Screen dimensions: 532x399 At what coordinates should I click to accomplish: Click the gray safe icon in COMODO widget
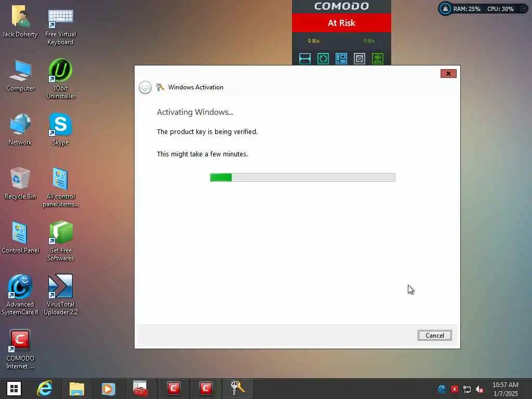tap(360, 59)
